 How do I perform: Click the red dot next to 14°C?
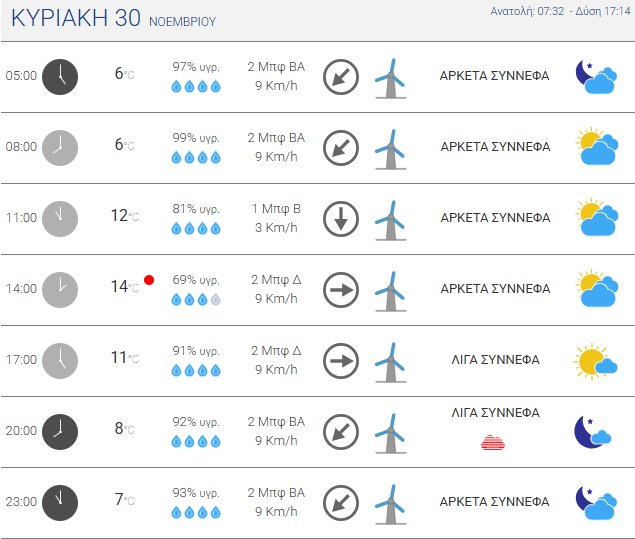tap(149, 280)
